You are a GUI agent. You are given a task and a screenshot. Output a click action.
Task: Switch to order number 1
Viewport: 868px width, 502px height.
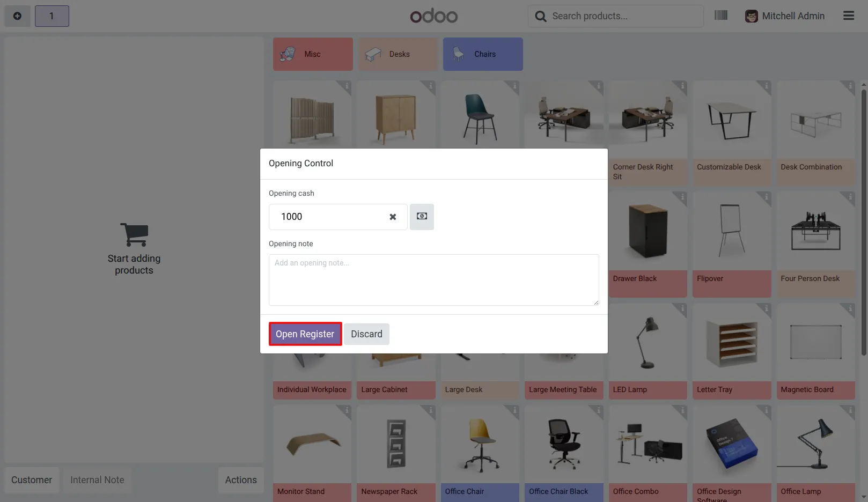pos(52,16)
